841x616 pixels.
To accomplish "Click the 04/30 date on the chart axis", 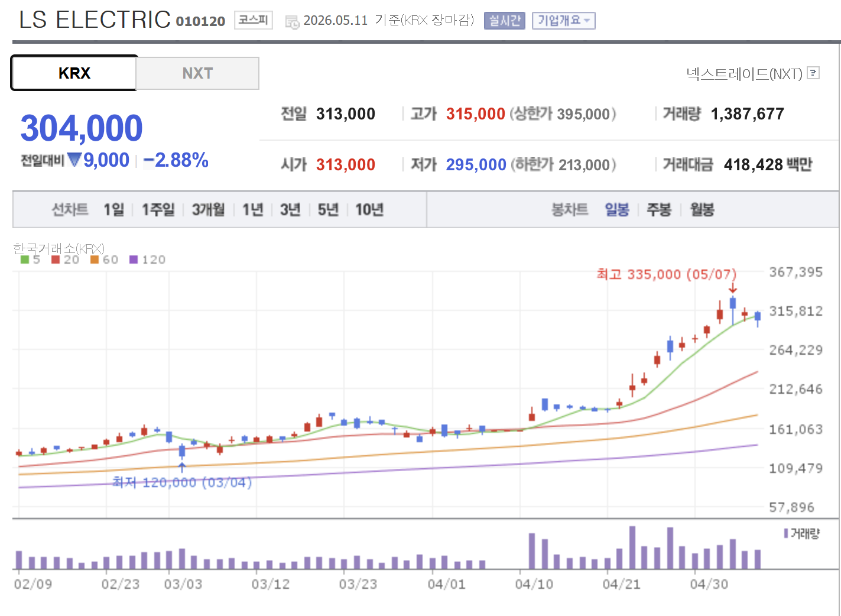I will 709,584.
